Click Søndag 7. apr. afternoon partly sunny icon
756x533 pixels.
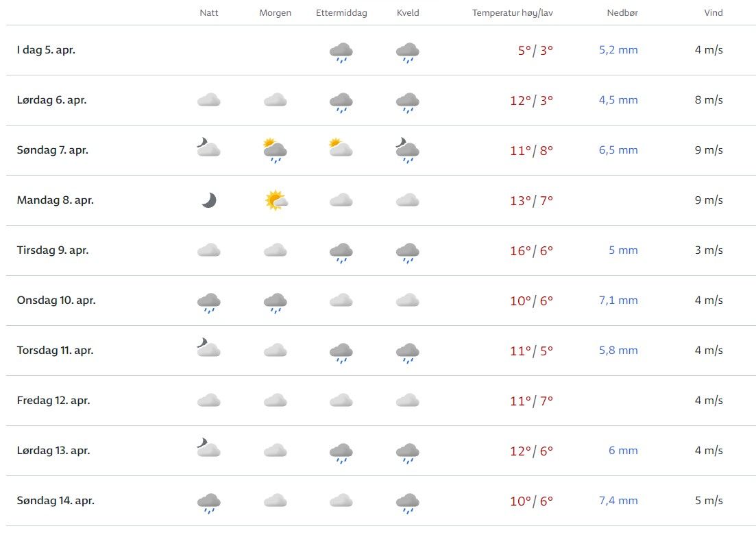click(341, 148)
